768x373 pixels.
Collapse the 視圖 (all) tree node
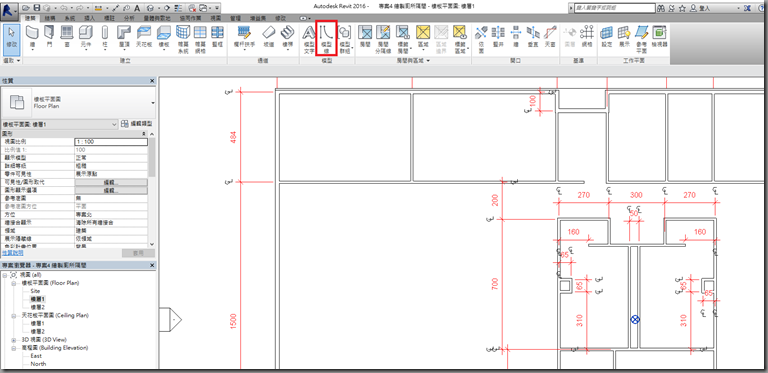point(4,275)
